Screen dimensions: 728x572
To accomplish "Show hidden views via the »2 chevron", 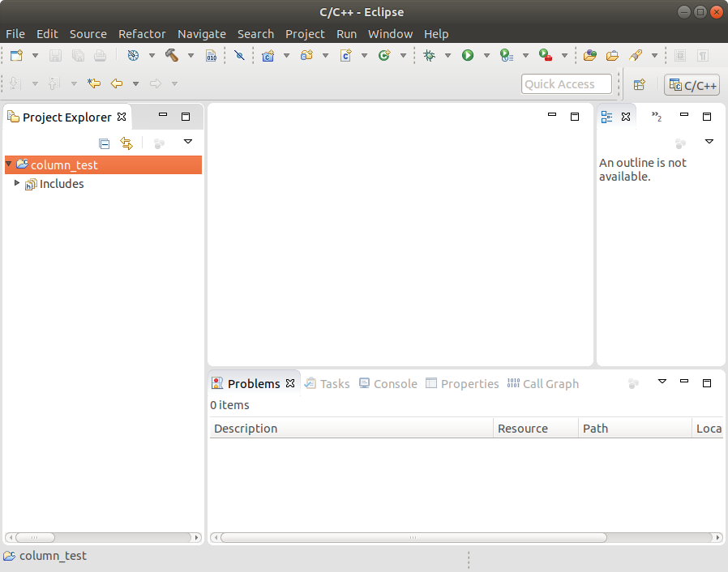I will (656, 117).
